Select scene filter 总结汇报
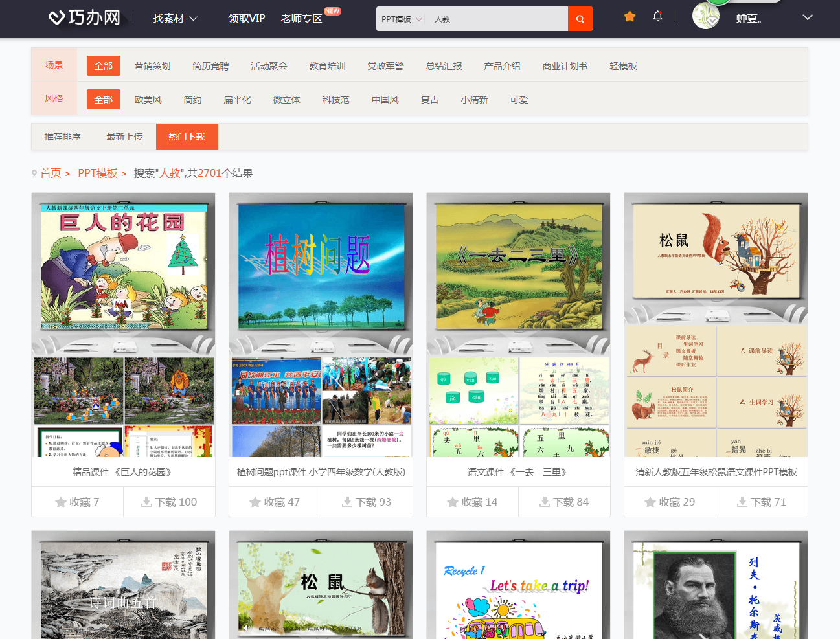This screenshot has height=639, width=840. point(444,66)
